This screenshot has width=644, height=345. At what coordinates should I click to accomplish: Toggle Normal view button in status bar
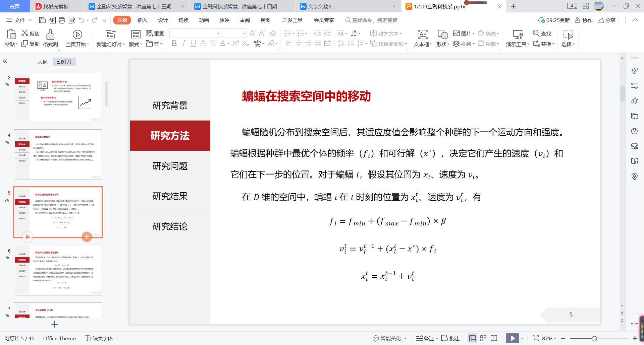click(x=472, y=338)
